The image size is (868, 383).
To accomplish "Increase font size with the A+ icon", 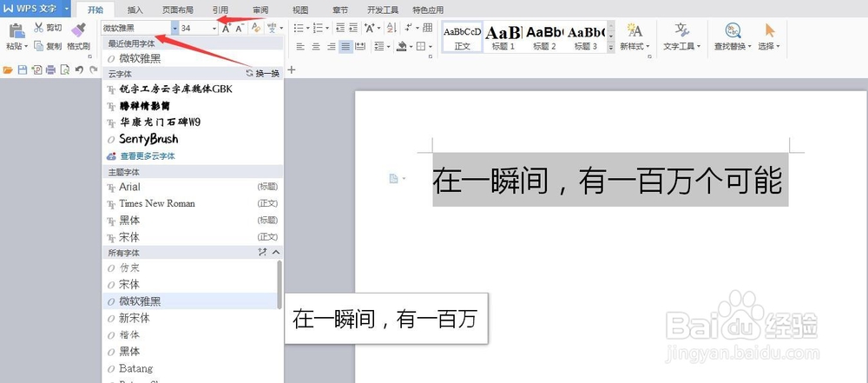I will [x=227, y=29].
